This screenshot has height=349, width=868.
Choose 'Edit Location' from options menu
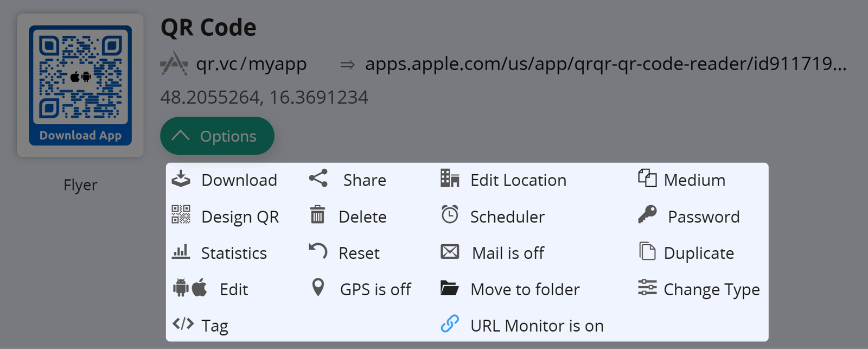pos(518,180)
